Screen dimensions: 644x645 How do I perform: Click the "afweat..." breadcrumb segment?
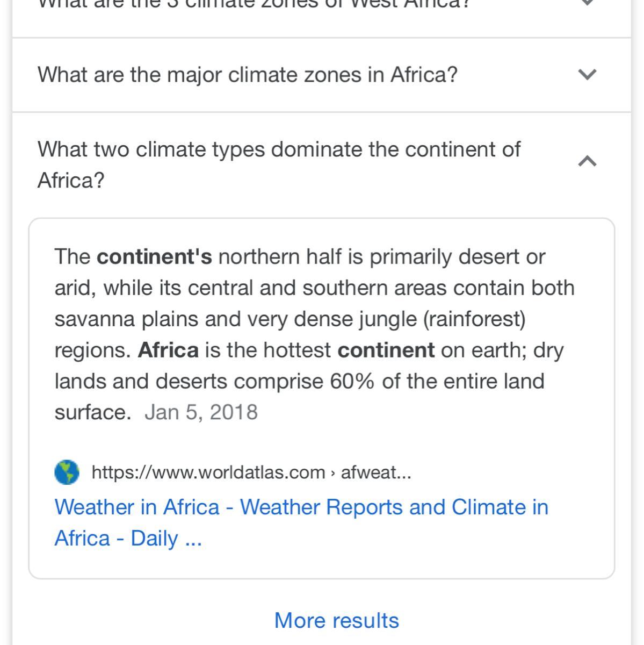[x=376, y=472]
